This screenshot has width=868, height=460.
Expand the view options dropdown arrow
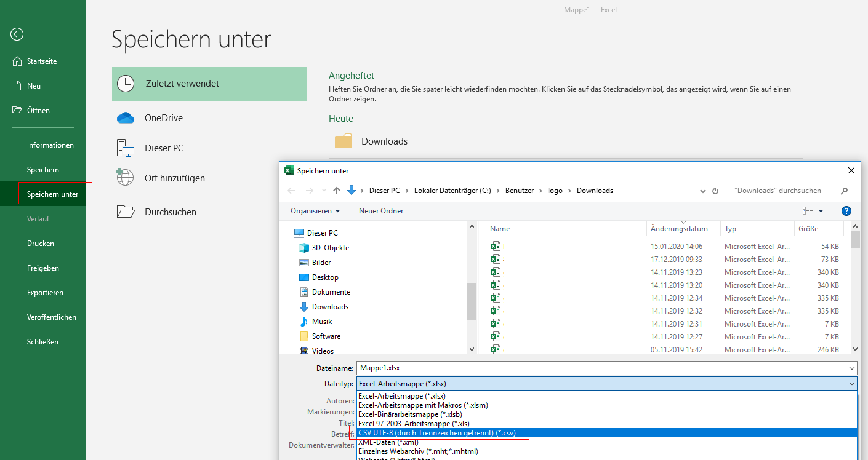click(821, 211)
